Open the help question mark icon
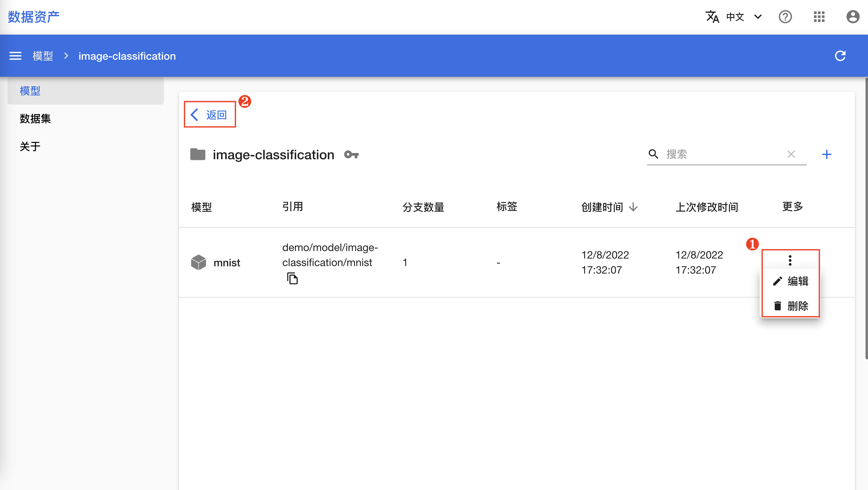868x490 pixels. 785,17
